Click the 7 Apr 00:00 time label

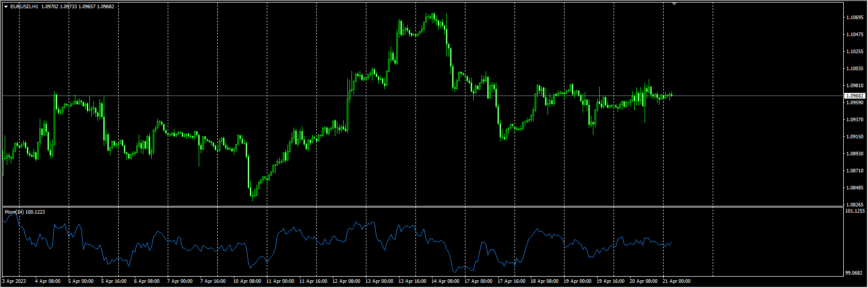tap(180, 281)
